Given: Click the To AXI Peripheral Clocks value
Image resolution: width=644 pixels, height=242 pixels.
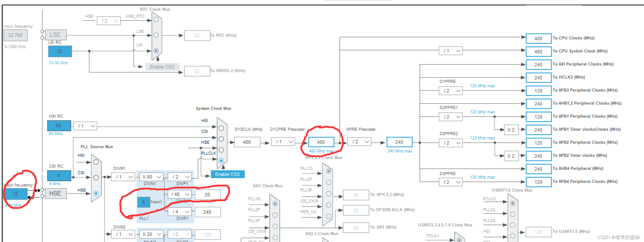Looking at the screenshot, I should (x=539, y=65).
